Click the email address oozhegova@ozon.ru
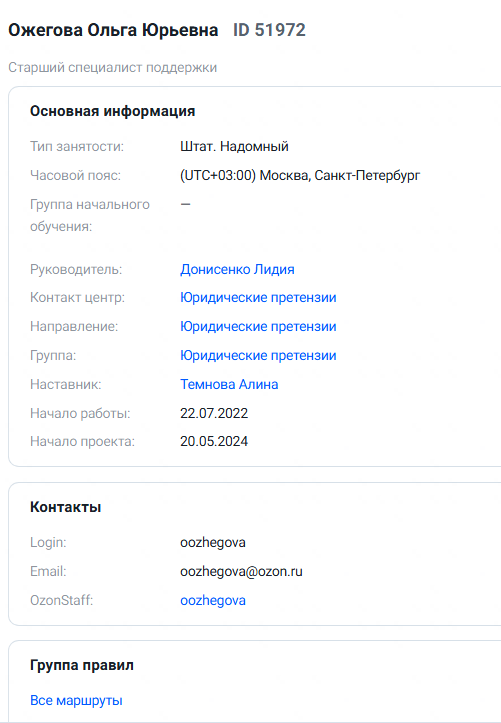This screenshot has height=723, width=501. coord(241,571)
